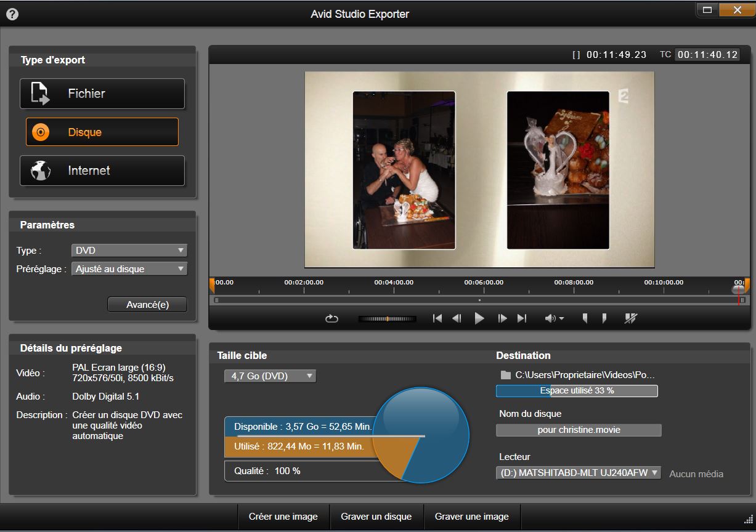Set the mark-out point

[x=604, y=318]
